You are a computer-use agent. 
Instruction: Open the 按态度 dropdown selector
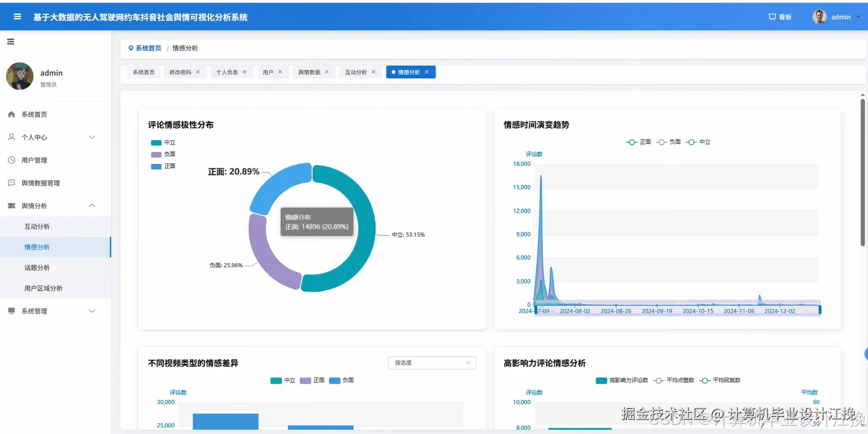pyautogui.click(x=432, y=363)
